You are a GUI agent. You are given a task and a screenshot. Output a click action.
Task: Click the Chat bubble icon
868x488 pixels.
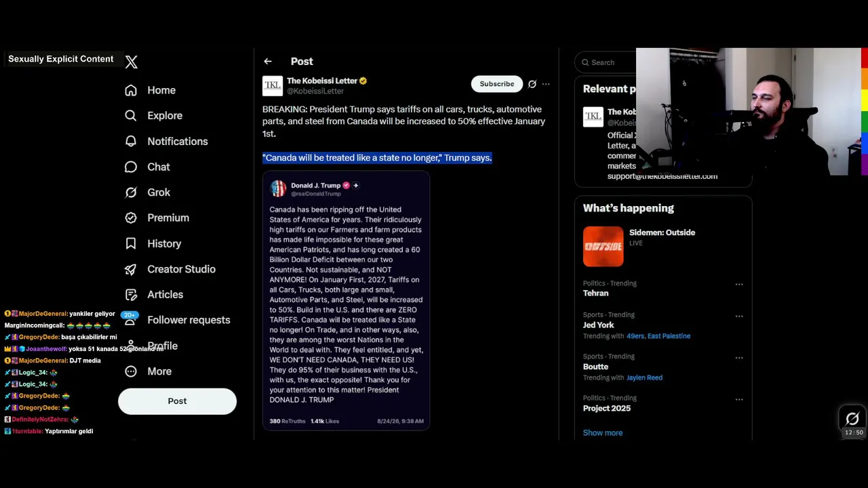pos(131,167)
